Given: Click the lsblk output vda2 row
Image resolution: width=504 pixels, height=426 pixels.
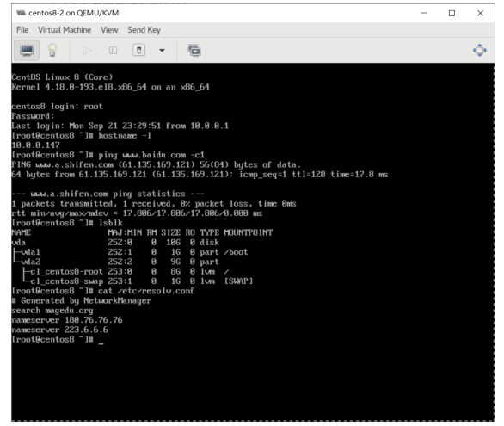Looking at the screenshot, I should (115, 262).
